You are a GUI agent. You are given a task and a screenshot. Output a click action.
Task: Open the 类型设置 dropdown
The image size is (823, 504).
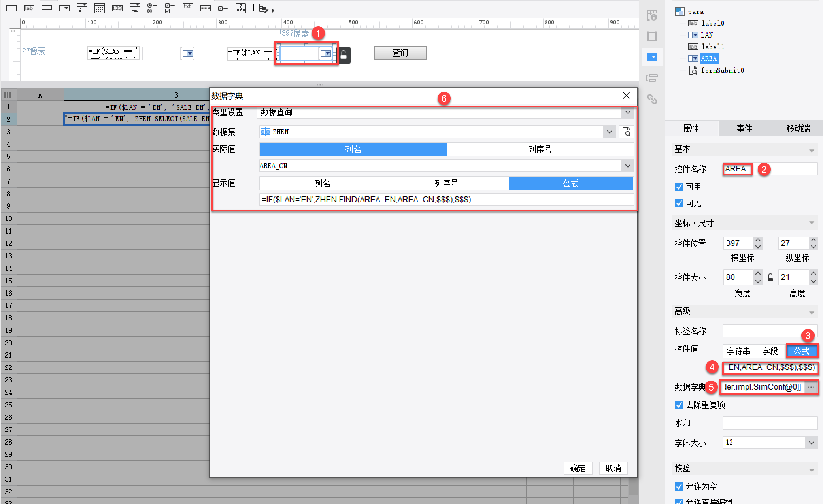coord(628,112)
